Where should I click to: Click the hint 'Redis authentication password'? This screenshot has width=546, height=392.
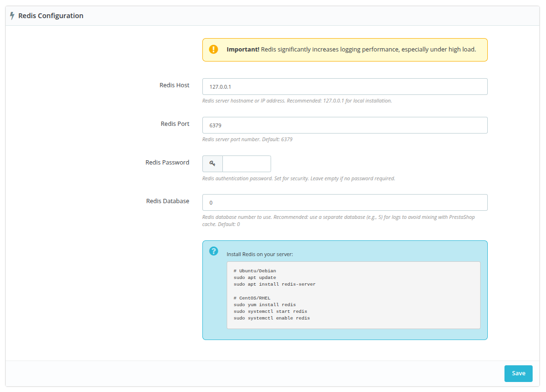tap(299, 178)
